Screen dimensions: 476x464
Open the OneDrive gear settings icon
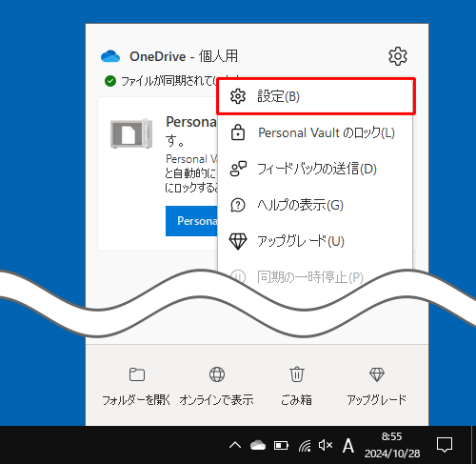click(x=398, y=56)
